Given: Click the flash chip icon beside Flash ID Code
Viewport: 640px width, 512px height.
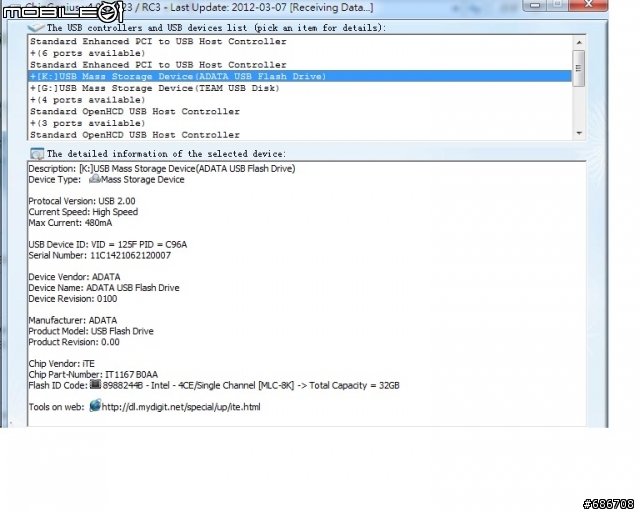Looking at the screenshot, I should pyautogui.click(x=95, y=384).
